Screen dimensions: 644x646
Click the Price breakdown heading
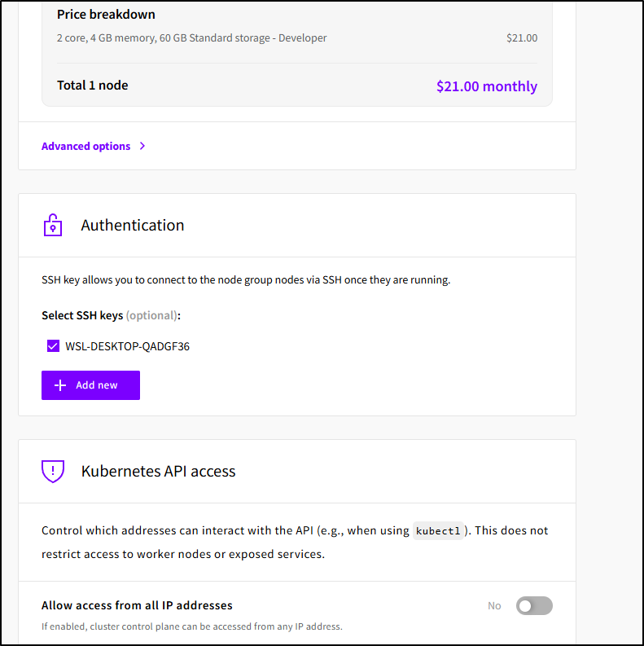coord(106,15)
